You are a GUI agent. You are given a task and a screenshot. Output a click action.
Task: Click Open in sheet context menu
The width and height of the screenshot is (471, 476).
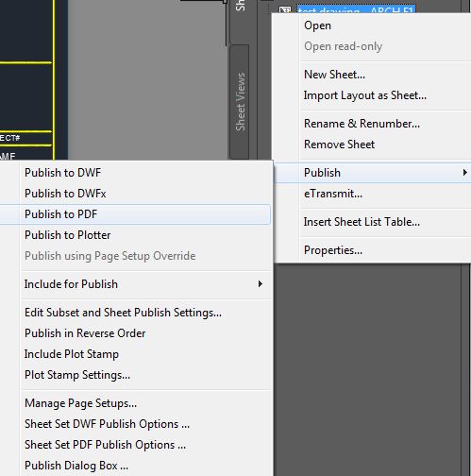[373, 25]
